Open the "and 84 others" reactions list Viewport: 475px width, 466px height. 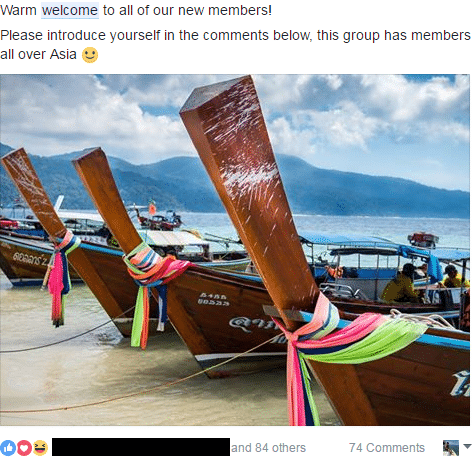coord(268,448)
